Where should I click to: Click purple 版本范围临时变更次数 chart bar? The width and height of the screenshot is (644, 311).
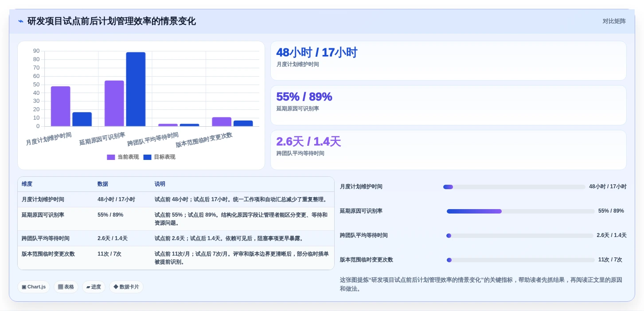click(222, 122)
